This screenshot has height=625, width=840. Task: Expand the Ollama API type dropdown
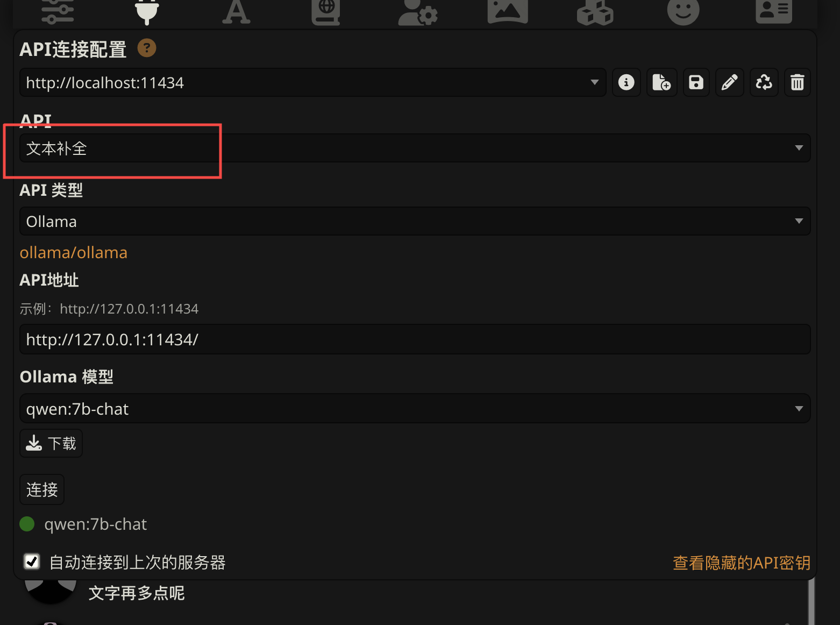[415, 221]
